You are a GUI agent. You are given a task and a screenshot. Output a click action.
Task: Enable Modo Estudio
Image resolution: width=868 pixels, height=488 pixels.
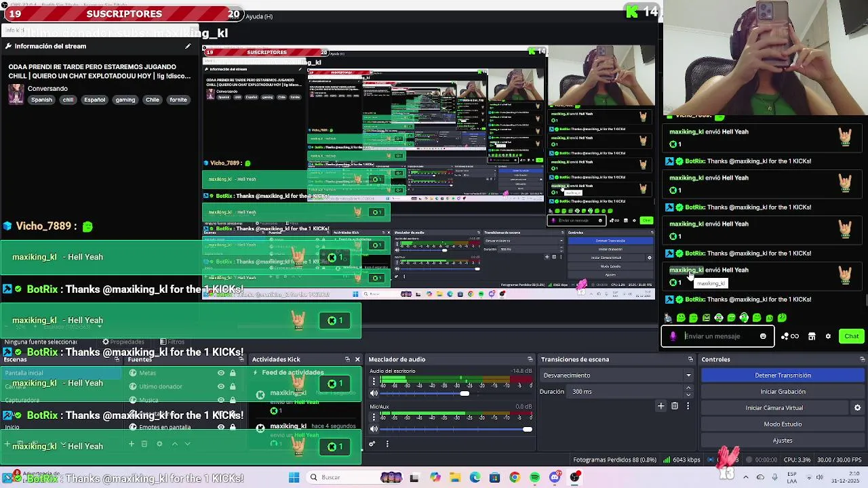tap(783, 424)
